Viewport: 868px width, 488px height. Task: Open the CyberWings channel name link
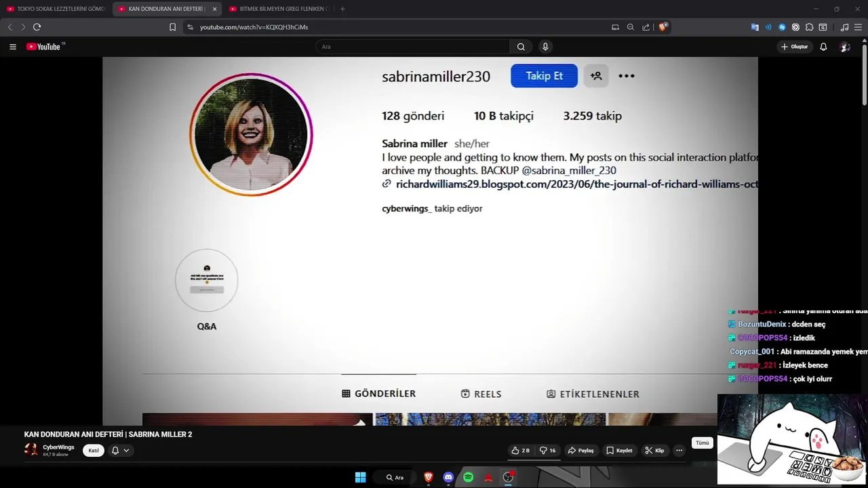(58, 447)
